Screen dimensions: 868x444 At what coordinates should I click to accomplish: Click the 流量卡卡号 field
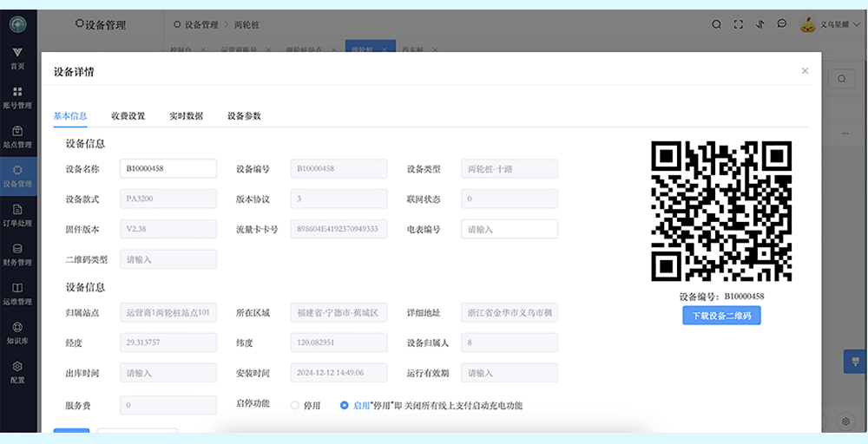[x=339, y=229]
